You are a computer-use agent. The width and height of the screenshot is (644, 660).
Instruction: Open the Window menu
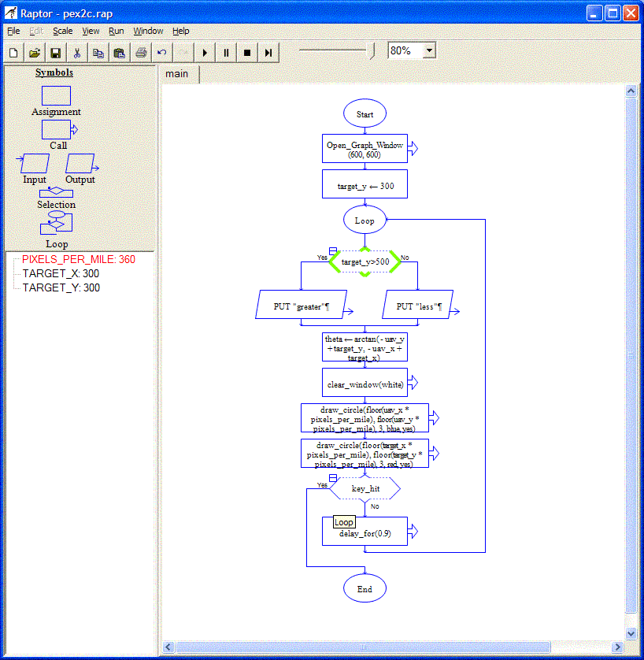(x=148, y=32)
